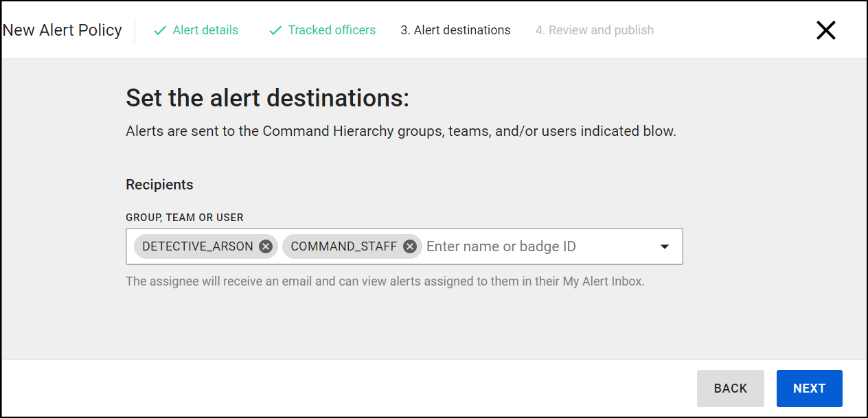The width and height of the screenshot is (868, 418).
Task: Click the GROUP, TEAM OR USER field label
Action: pos(185,218)
